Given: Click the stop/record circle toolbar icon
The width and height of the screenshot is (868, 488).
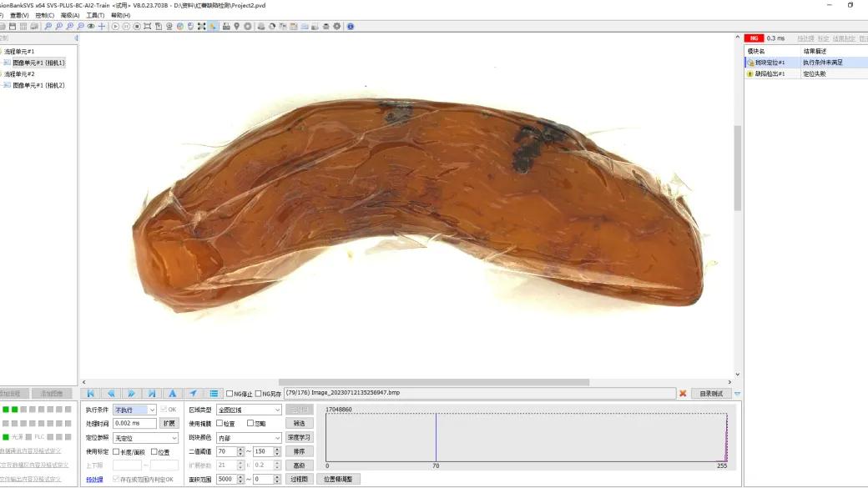Looking at the screenshot, I should (x=137, y=26).
